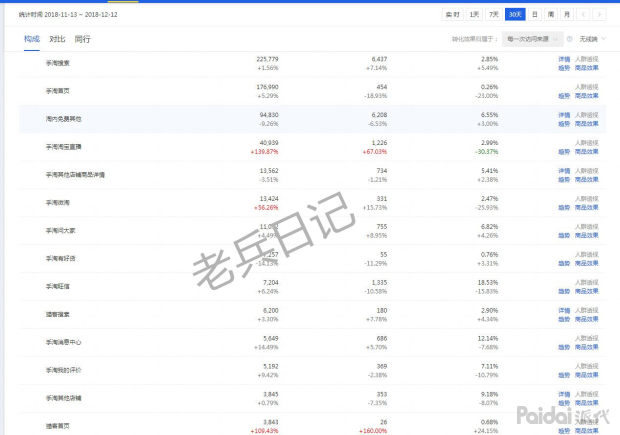Click the +139.87% change value
This screenshot has height=435, width=620.
(264, 152)
